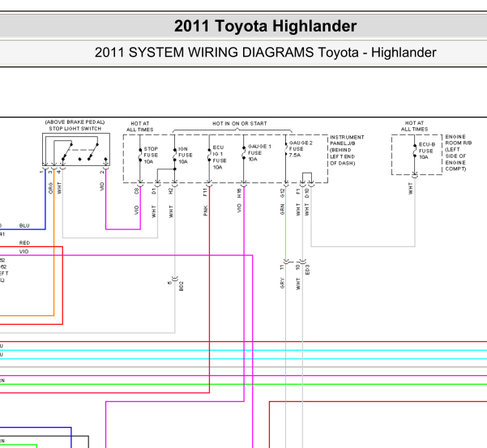Click the "GRN" wire color label
This screenshot has height=448, width=487.
(282, 210)
